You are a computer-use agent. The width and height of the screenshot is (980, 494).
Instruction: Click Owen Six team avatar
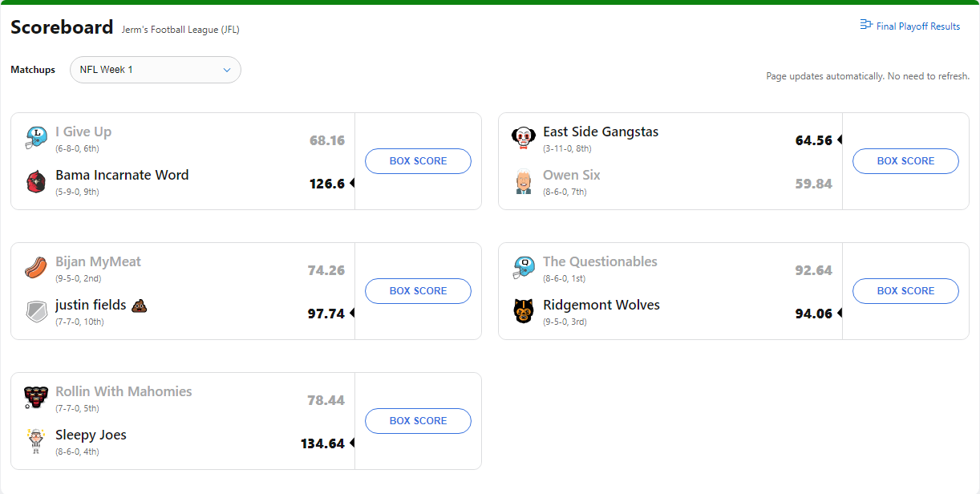tap(524, 181)
